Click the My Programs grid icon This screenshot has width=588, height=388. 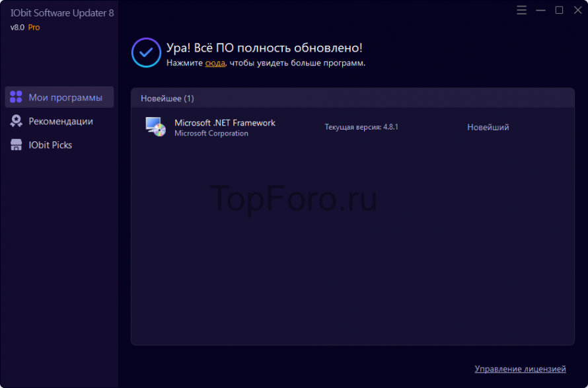coord(16,97)
